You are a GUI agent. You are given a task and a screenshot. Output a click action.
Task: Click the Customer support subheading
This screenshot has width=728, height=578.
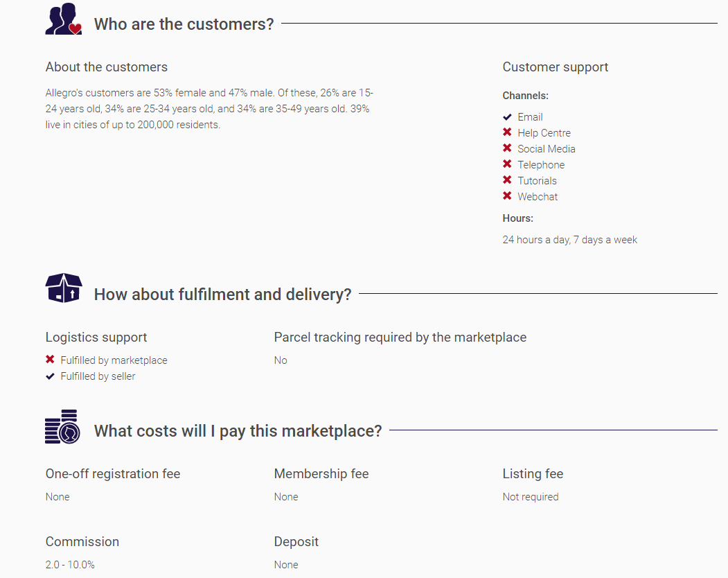(555, 67)
